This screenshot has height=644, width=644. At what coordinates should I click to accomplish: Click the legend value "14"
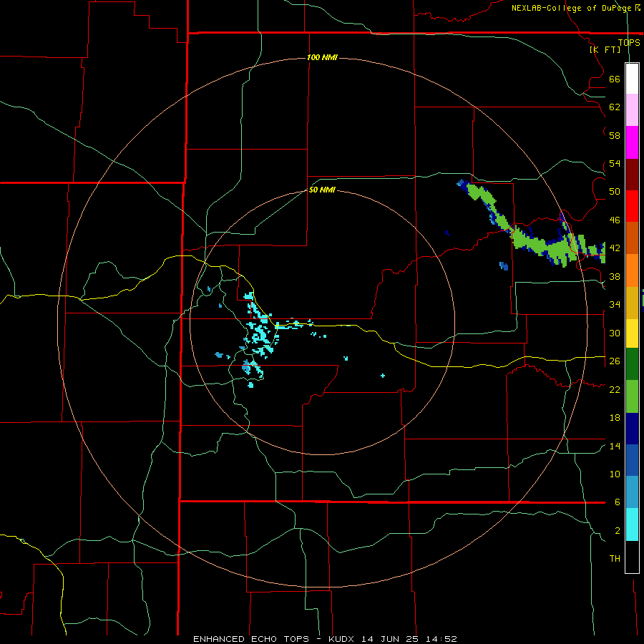[615, 446]
